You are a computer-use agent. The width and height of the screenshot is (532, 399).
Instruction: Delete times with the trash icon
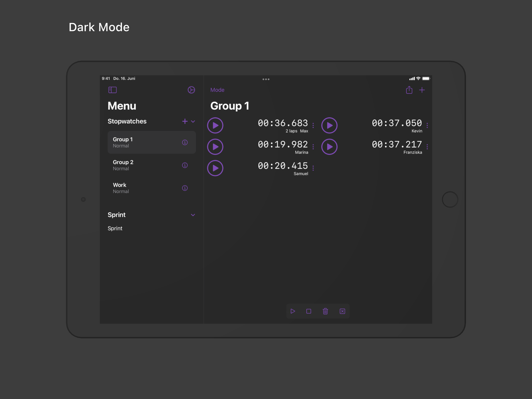[325, 311]
